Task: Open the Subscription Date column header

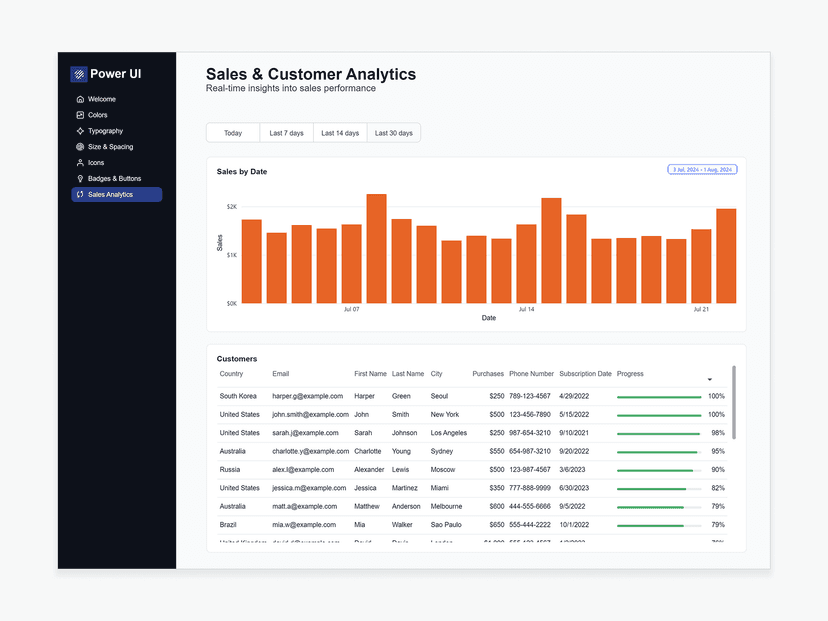Action: tap(585, 373)
